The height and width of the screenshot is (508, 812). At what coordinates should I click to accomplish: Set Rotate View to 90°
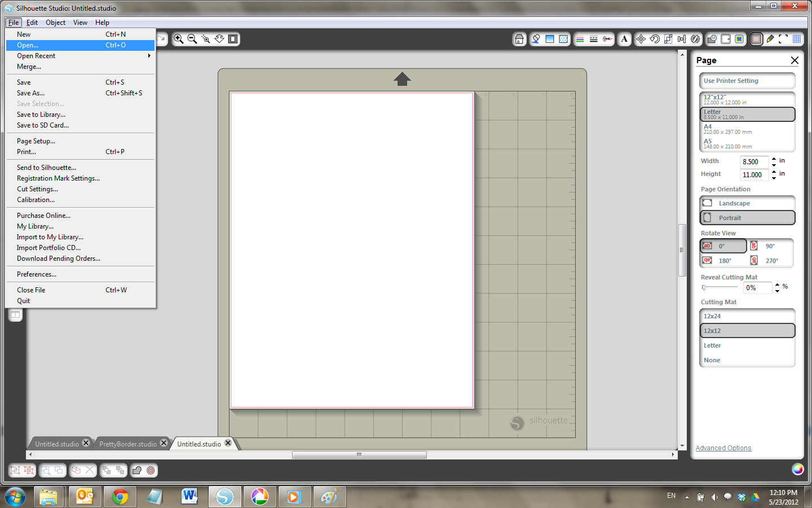(770, 246)
